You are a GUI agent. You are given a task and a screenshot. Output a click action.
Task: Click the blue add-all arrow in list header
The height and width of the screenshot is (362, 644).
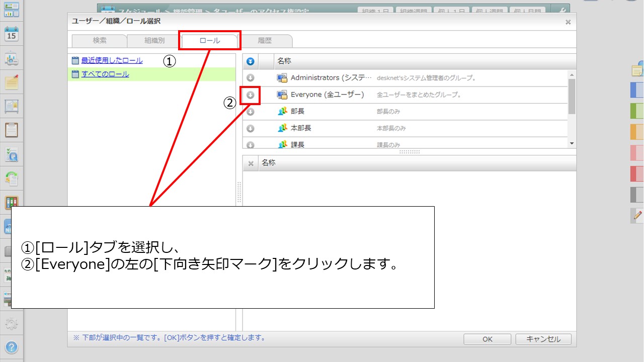coord(250,61)
